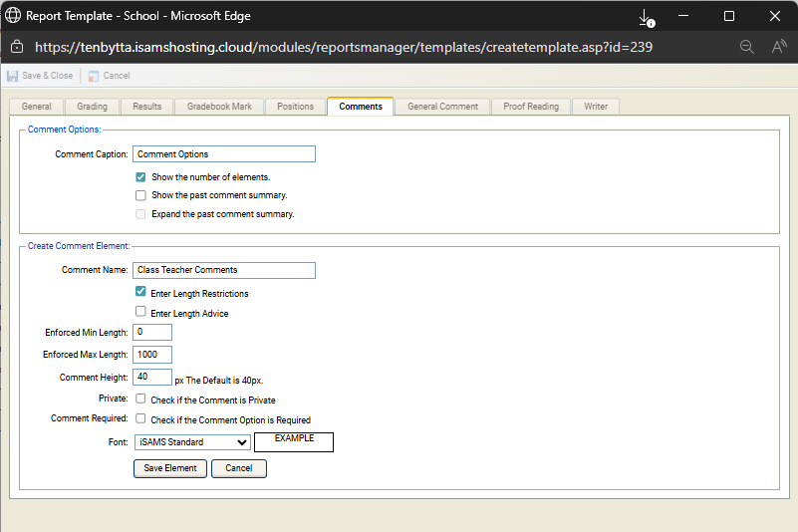
Task: Switch to the Gradebook Mark tab
Action: tap(220, 107)
